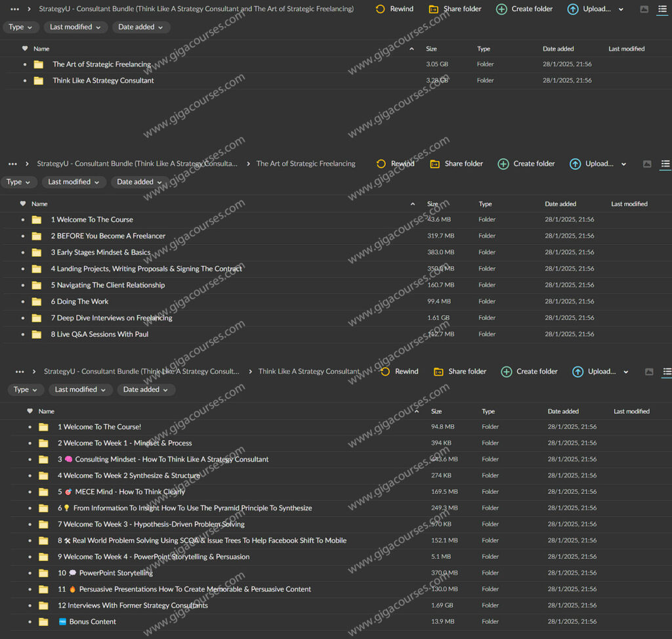Click Think Like A Strategy Consultant breadcrumb
The width and height of the screenshot is (672, 639).
tap(308, 372)
